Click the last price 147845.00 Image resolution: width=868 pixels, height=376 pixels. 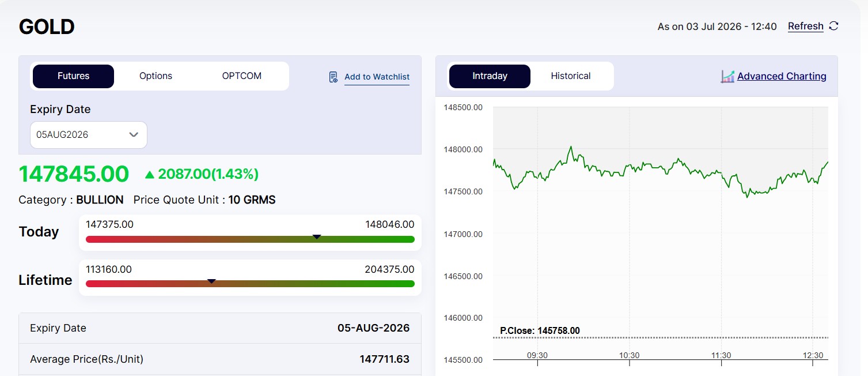tap(74, 174)
